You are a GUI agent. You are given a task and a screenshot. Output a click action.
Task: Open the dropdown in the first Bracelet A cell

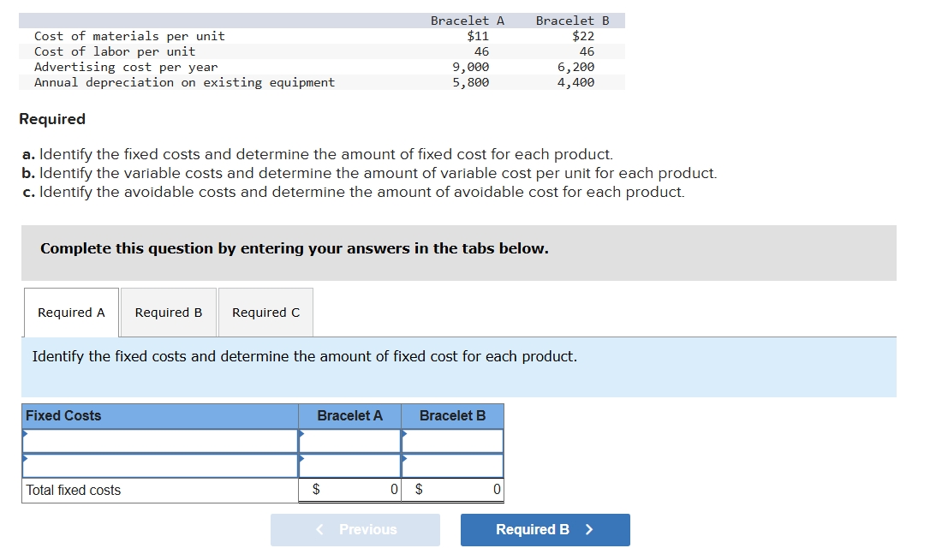tap(301, 440)
